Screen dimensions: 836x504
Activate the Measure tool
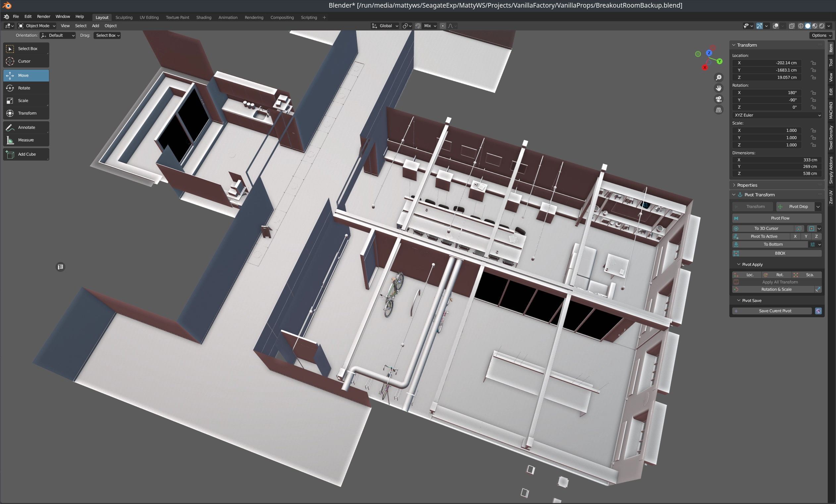pyautogui.click(x=26, y=140)
